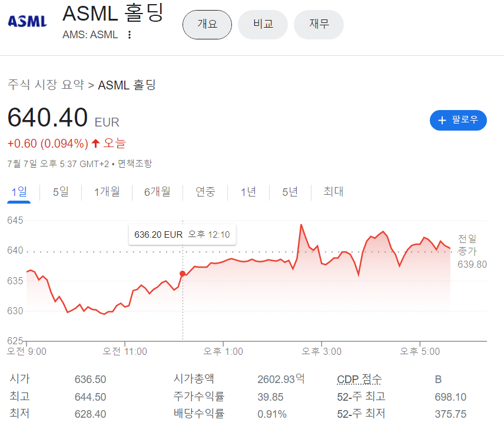The height and width of the screenshot is (426, 504).
Task: Click the 전일 종가 639.80 label
Action: pyautogui.click(x=472, y=251)
